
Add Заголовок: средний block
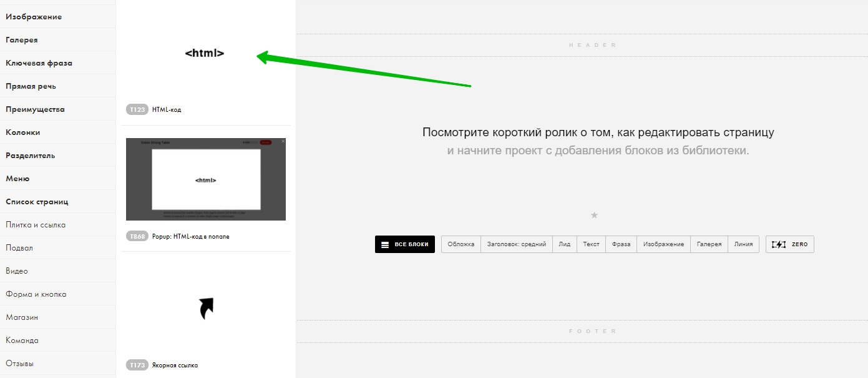pos(516,244)
